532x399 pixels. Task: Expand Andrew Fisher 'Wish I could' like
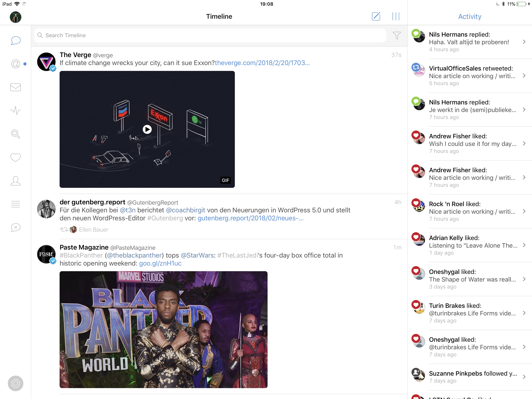(x=524, y=143)
